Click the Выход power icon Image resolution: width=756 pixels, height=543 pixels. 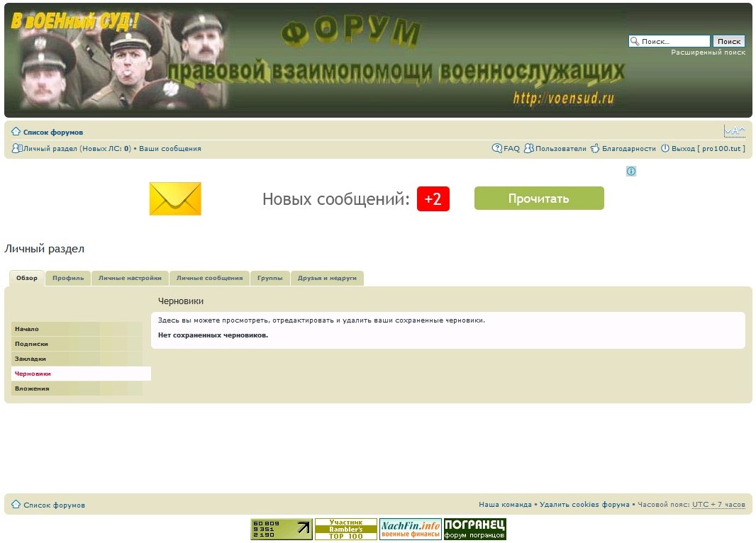point(665,149)
